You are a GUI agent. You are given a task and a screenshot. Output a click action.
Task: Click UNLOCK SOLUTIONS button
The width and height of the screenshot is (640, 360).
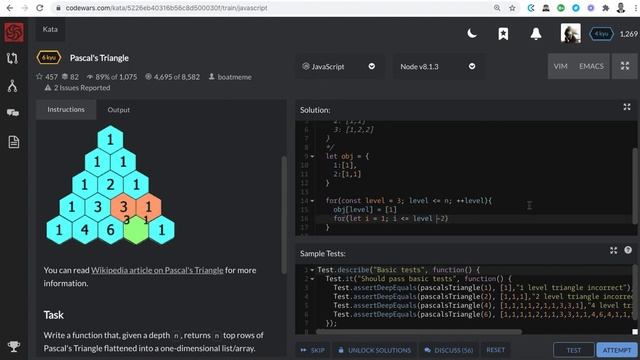tap(374, 350)
